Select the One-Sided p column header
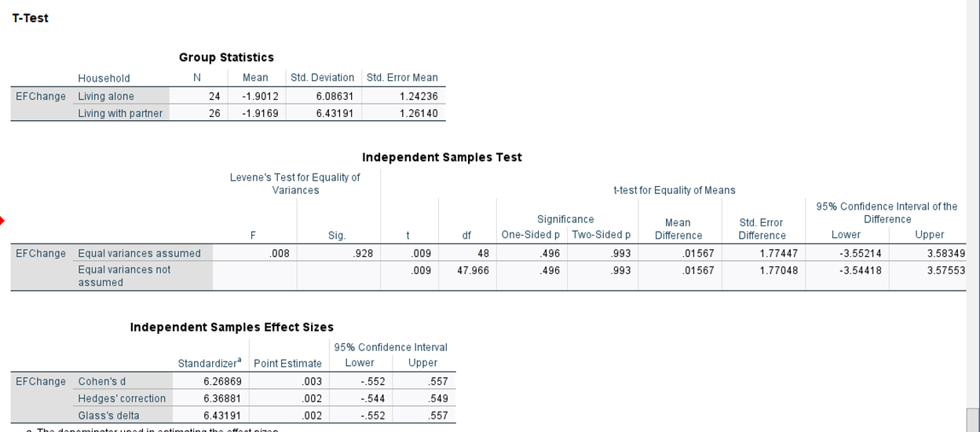This screenshot has width=980, height=432. [x=531, y=235]
